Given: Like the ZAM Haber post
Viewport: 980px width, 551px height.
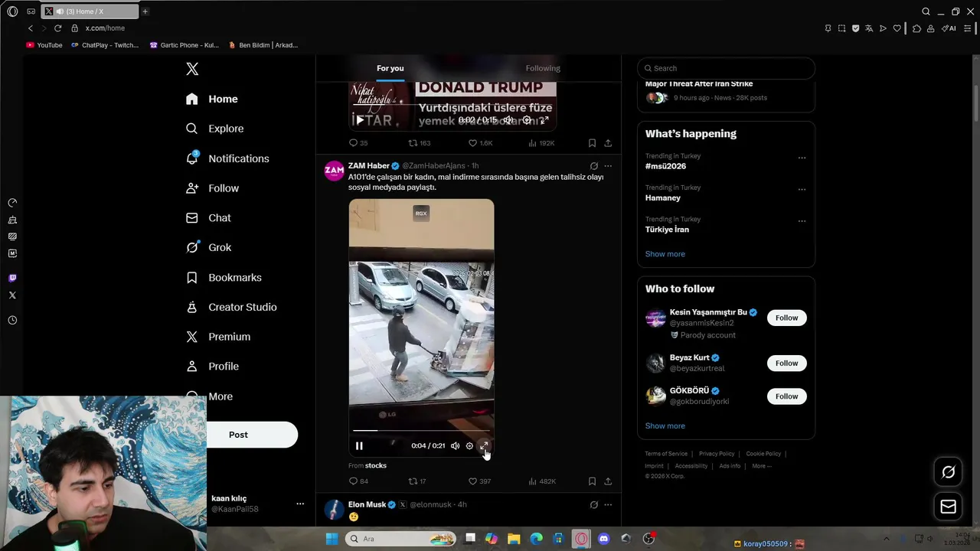Looking at the screenshot, I should 479,481.
